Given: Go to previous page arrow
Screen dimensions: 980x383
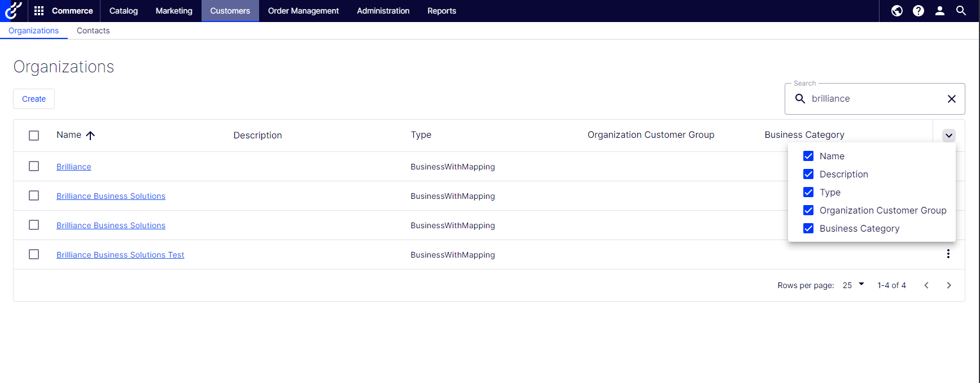Looking at the screenshot, I should [926, 285].
